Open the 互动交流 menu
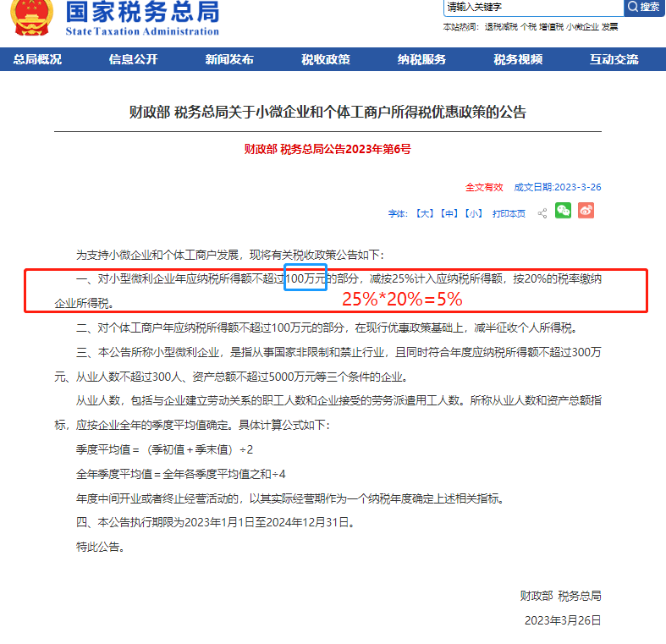 click(x=614, y=59)
